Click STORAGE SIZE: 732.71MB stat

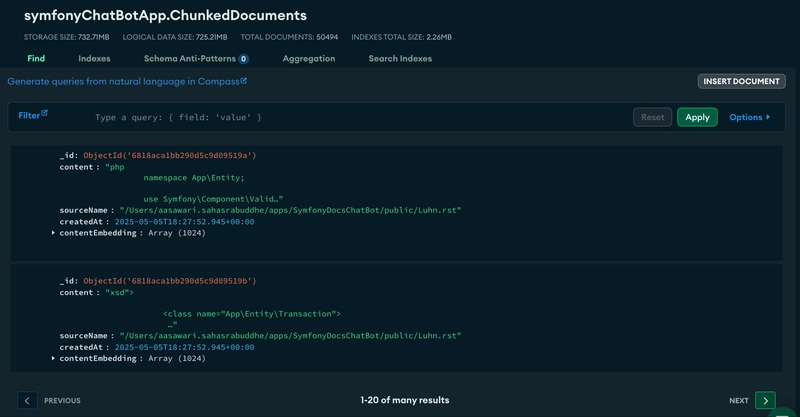(x=66, y=37)
